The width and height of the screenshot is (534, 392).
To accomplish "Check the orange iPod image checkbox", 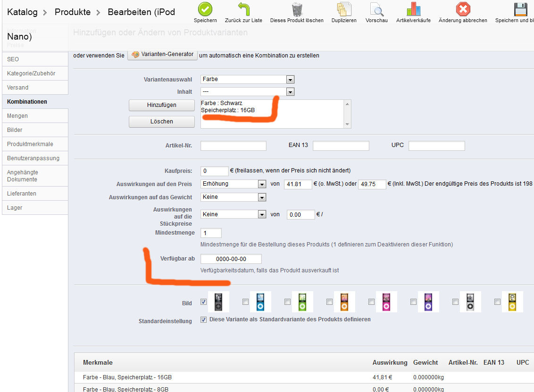I will [x=329, y=302].
